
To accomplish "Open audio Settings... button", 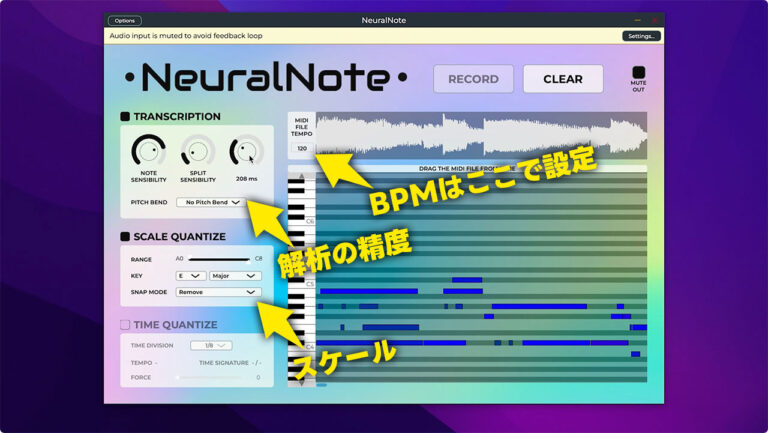I will tap(641, 36).
